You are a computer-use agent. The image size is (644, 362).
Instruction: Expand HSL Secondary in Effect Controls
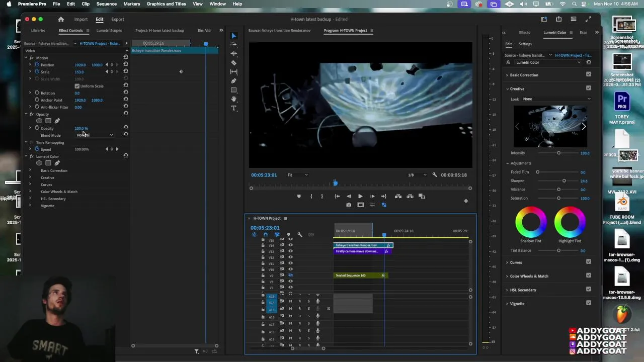pos(30,199)
